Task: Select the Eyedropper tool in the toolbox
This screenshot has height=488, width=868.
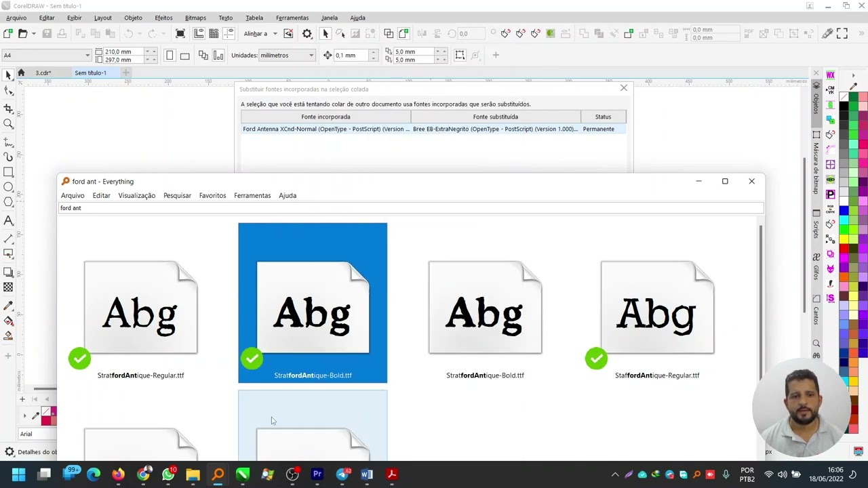Action: 8,306
